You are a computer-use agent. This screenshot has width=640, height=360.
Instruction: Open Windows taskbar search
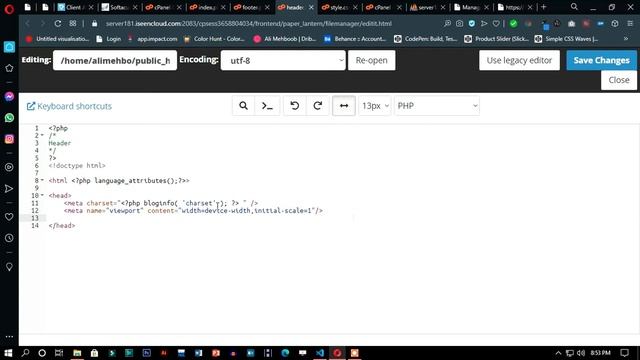click(x=25, y=353)
